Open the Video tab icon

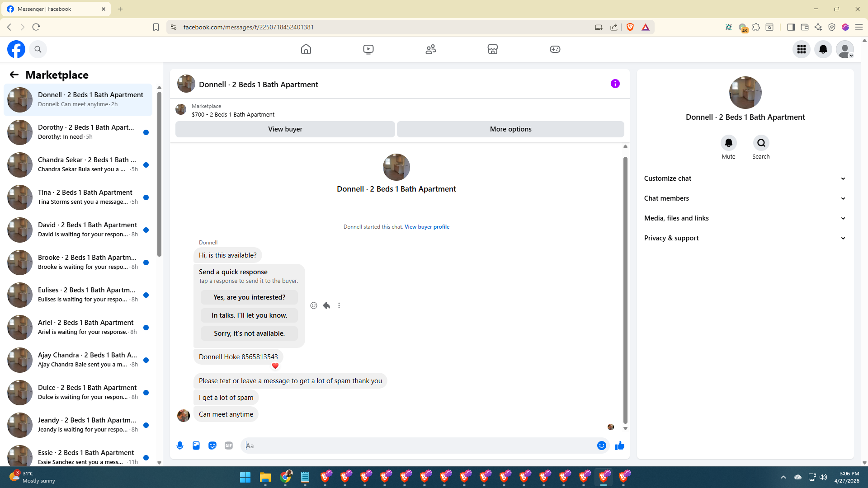tap(368, 49)
